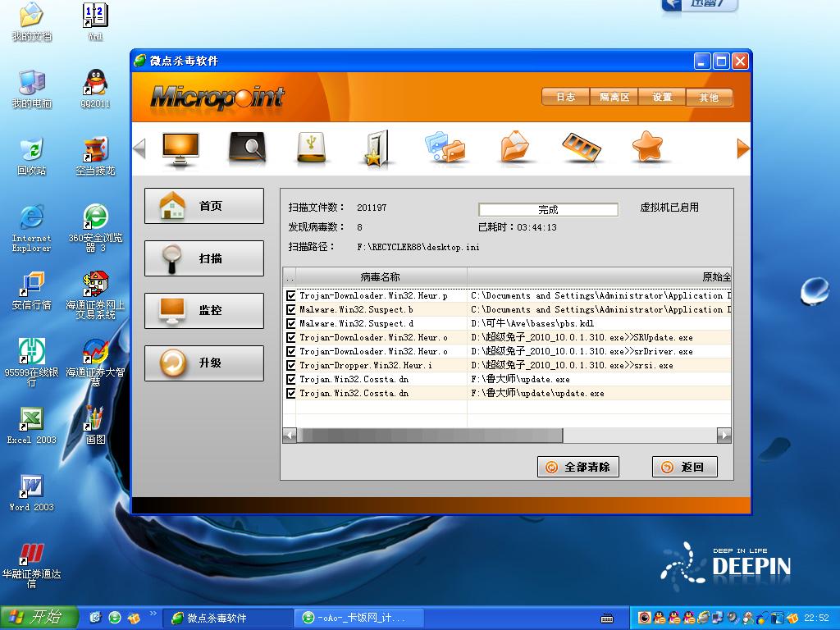Toggle checkbox for the SRUpdate.exe threat row
The height and width of the screenshot is (630, 840).
pyautogui.click(x=291, y=337)
